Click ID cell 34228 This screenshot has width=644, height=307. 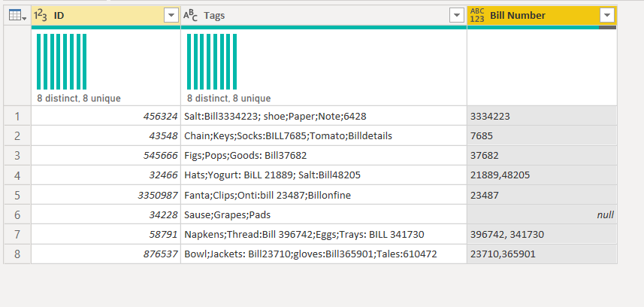tap(106, 214)
